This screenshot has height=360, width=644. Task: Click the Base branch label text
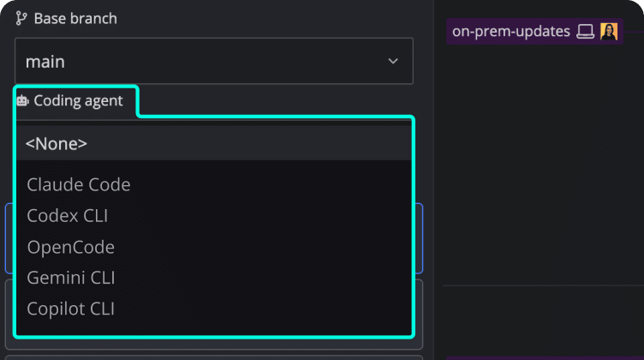[x=75, y=18]
